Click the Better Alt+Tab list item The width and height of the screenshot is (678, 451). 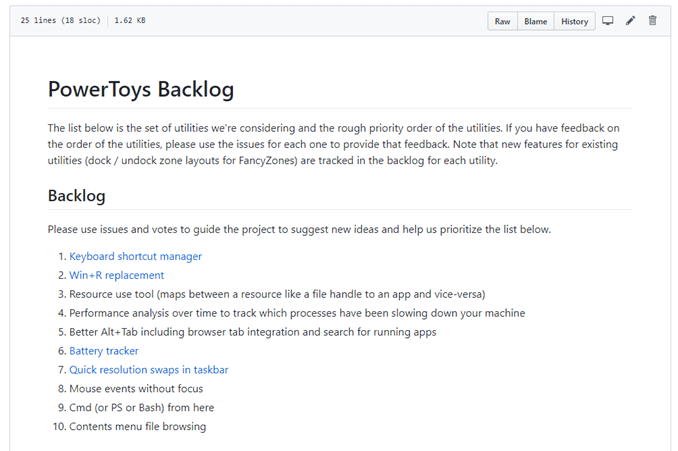[x=252, y=332]
